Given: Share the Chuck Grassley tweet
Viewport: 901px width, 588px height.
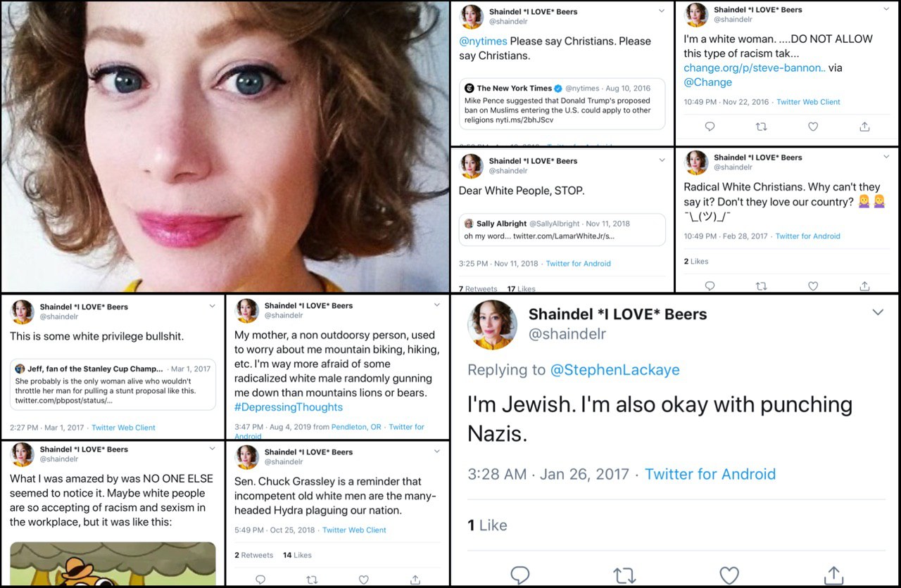Looking at the screenshot, I should (x=415, y=580).
